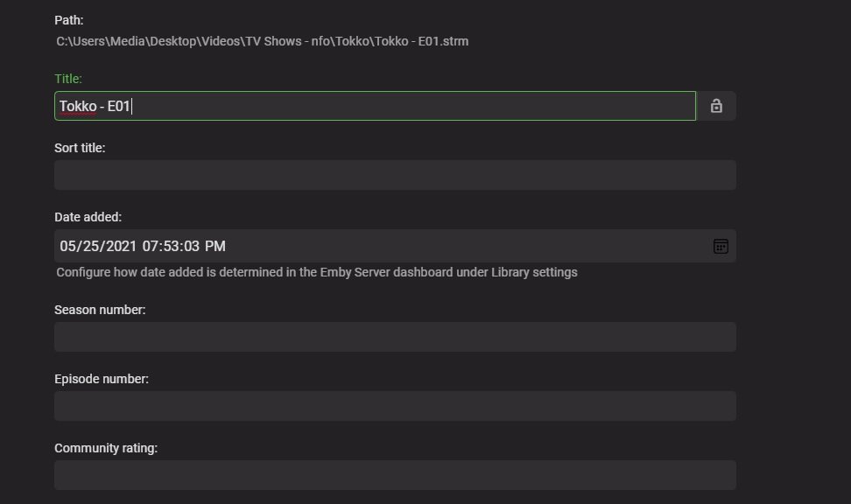Click the "Season number:" label

[100, 310]
